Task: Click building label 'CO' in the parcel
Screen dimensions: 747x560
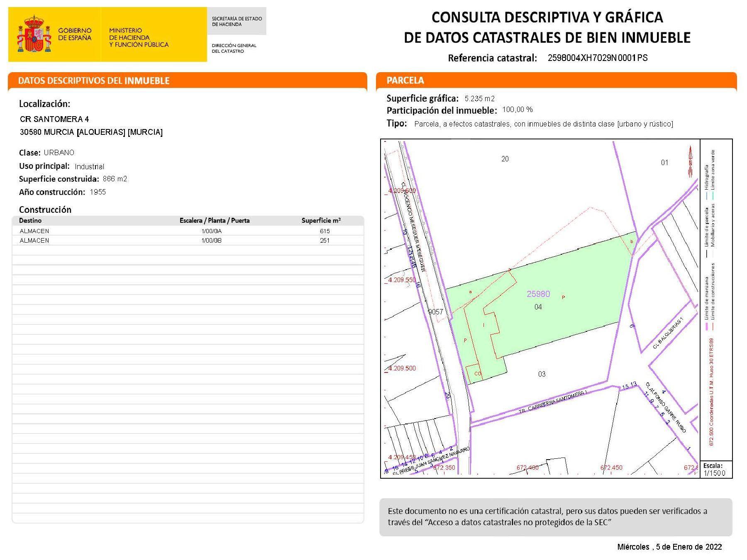Action: coord(477,374)
